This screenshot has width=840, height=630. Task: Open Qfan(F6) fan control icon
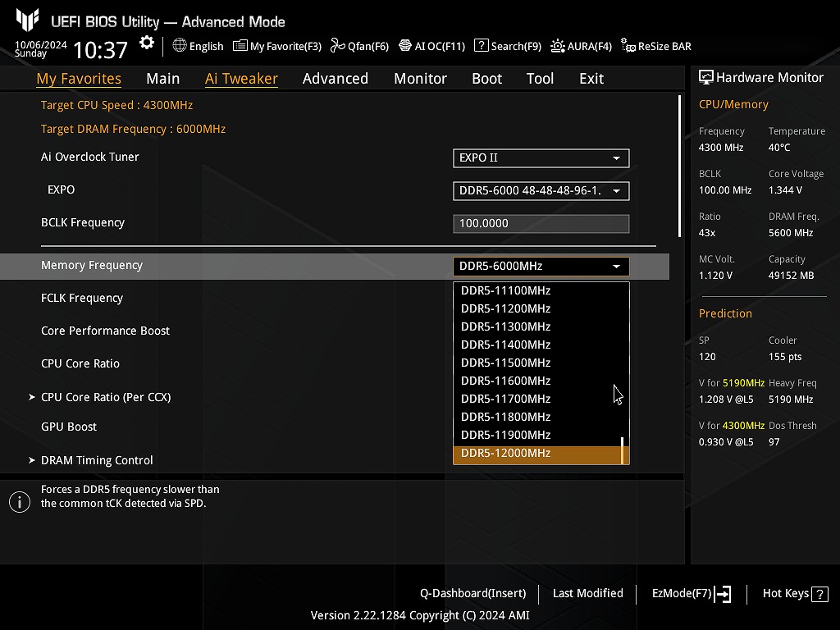tap(337, 46)
